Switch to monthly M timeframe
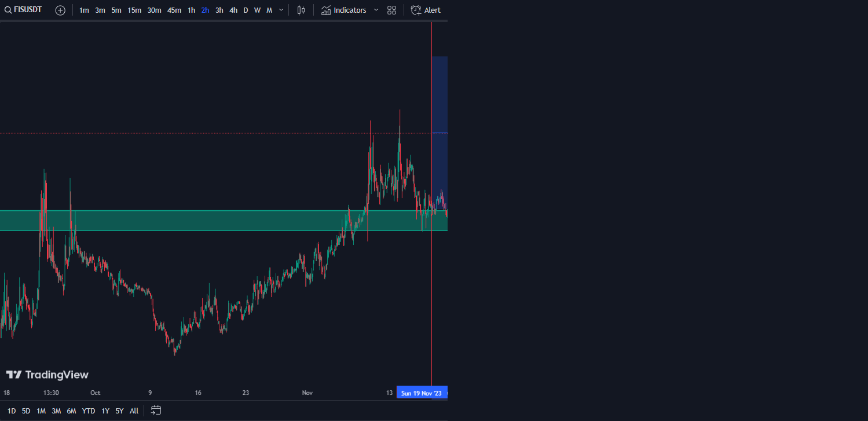This screenshot has width=868, height=421. (269, 10)
